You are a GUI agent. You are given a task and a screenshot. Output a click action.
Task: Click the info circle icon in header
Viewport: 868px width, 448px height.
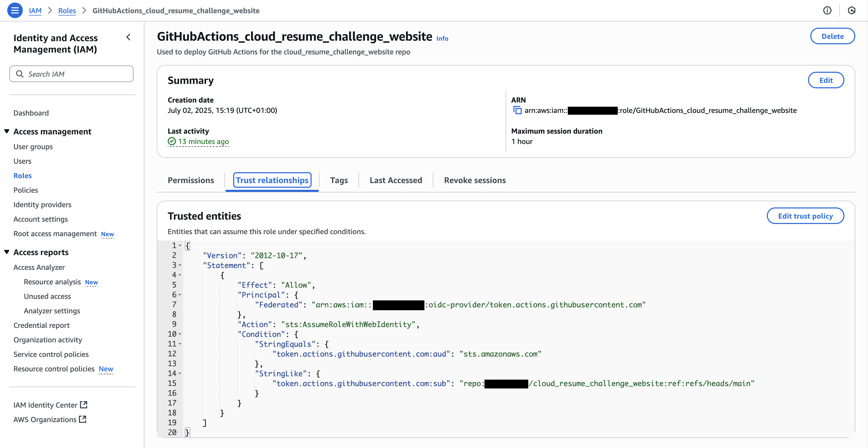click(827, 10)
